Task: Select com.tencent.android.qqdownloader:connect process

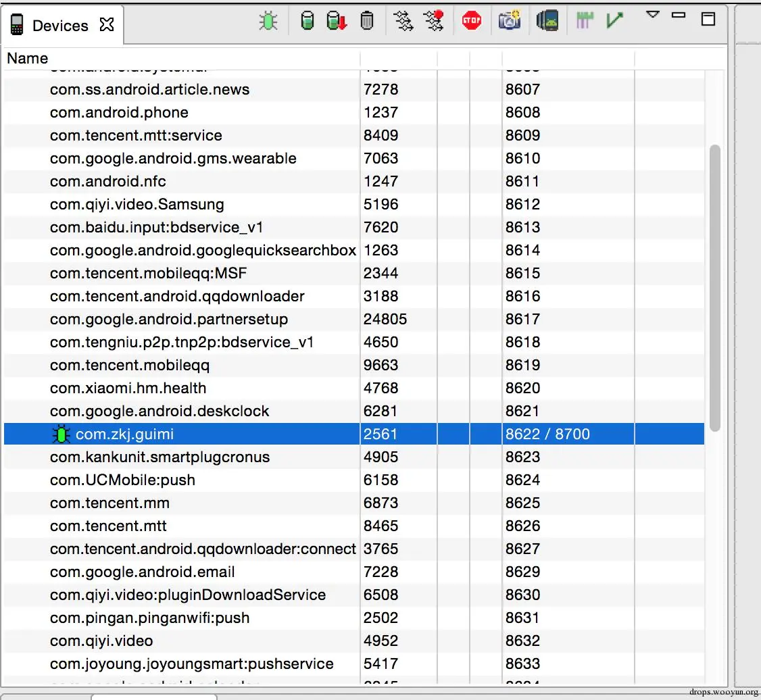Action: click(x=354, y=549)
